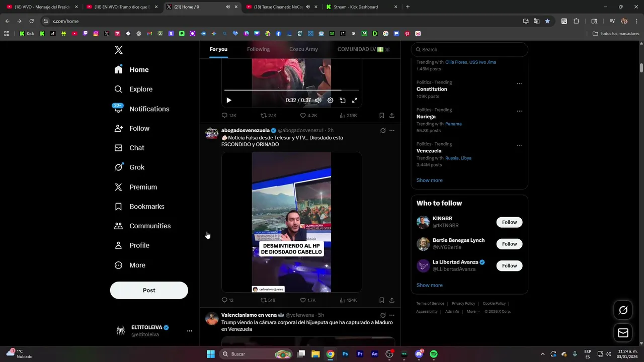Screen dimensions: 644x362
Task: View analytics of the 124K views post
Action: click(x=348, y=300)
